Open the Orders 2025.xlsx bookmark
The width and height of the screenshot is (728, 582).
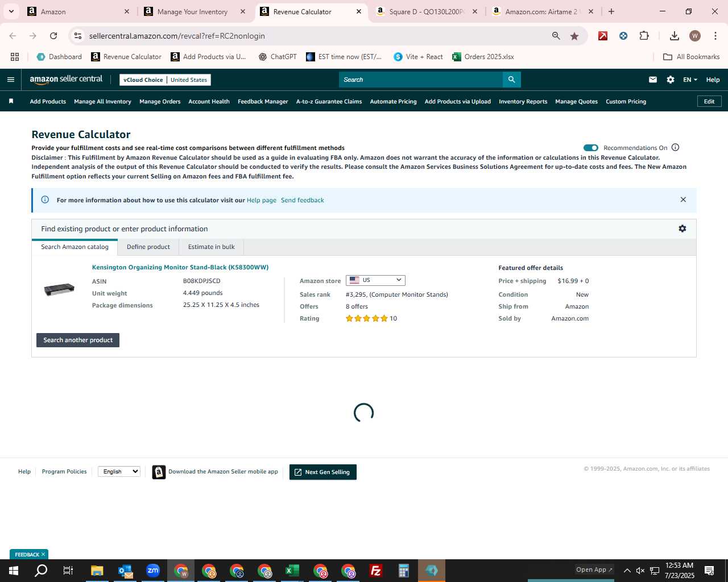point(483,57)
